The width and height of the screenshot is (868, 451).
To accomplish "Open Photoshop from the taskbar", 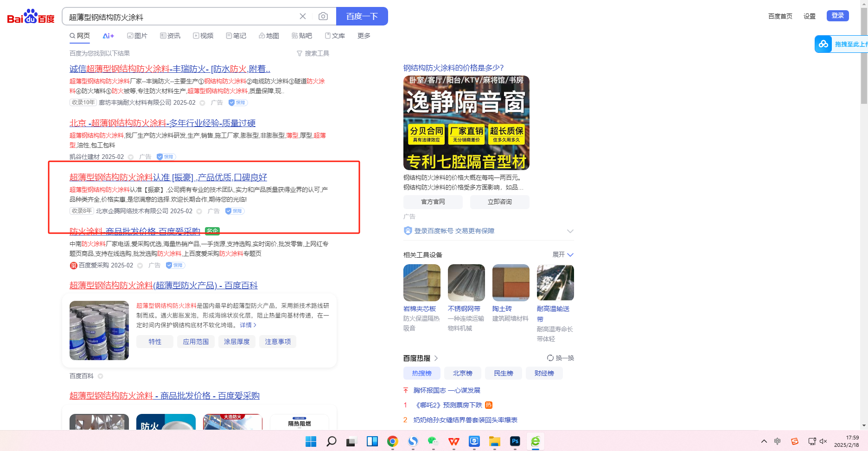I will [x=515, y=441].
